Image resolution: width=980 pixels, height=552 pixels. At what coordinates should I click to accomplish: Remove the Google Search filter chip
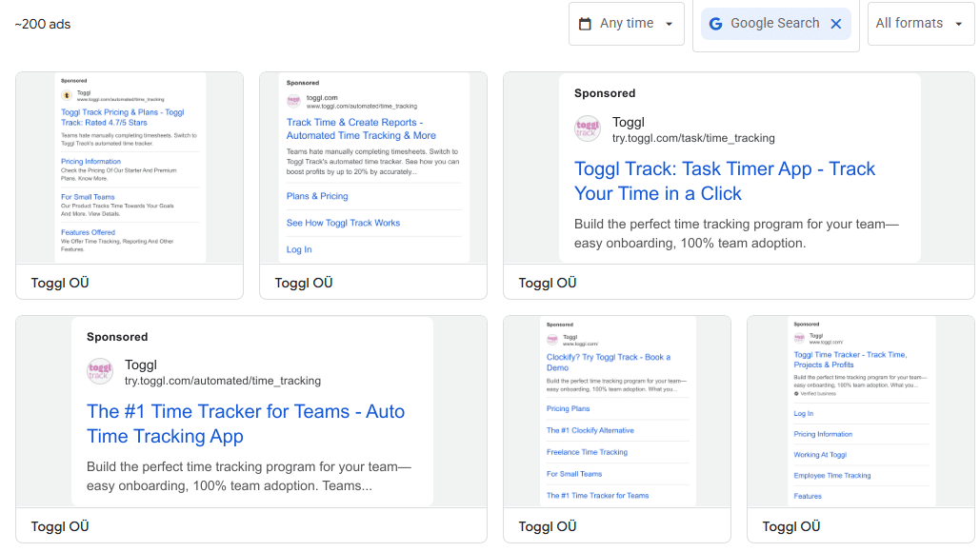pyautogui.click(x=836, y=24)
